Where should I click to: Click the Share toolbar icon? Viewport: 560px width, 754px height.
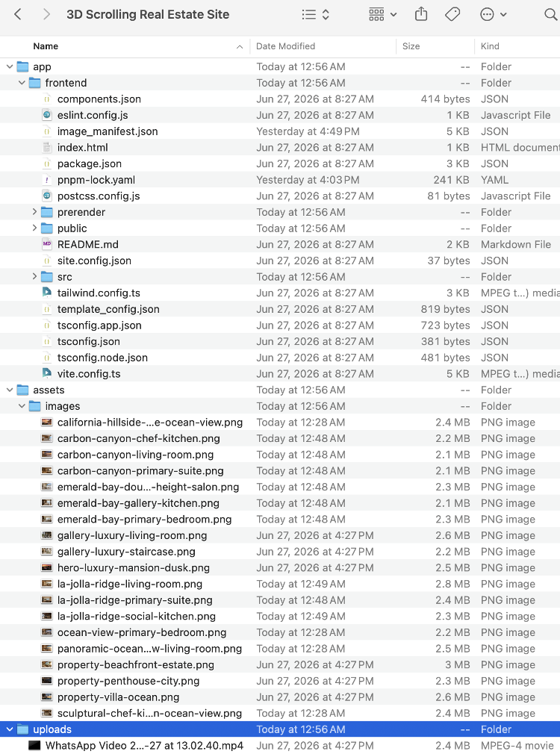[421, 14]
